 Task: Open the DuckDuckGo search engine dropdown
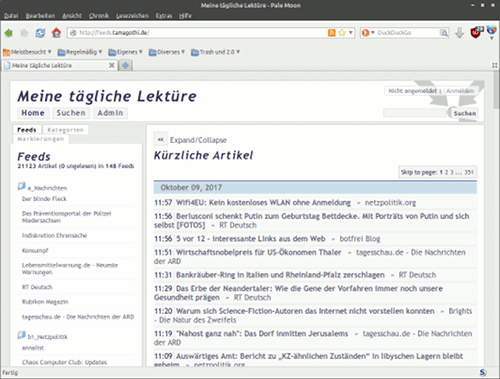(x=368, y=33)
